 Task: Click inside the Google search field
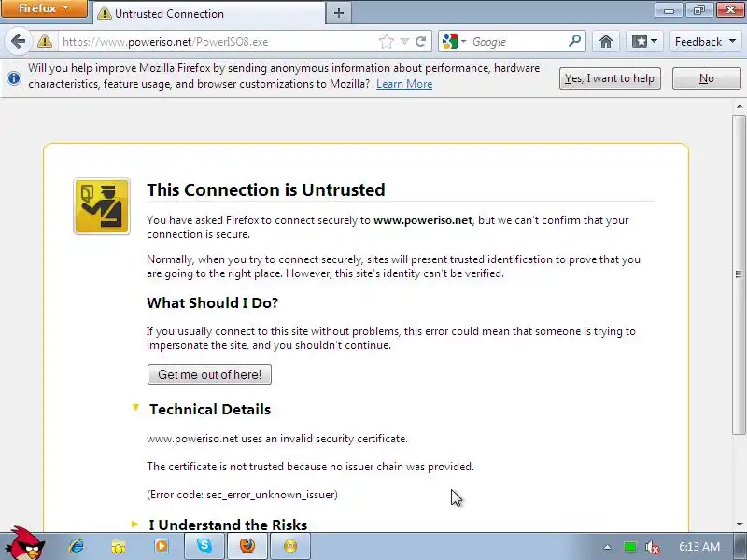518,41
